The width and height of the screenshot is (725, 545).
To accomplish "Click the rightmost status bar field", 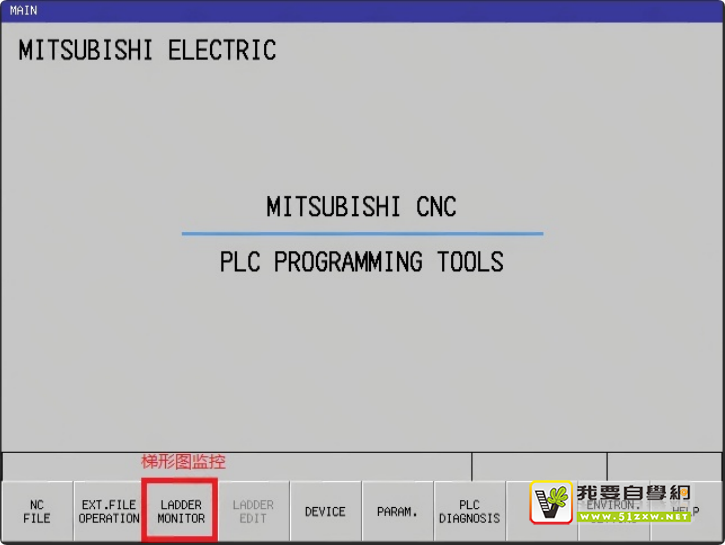I will pos(664,467).
